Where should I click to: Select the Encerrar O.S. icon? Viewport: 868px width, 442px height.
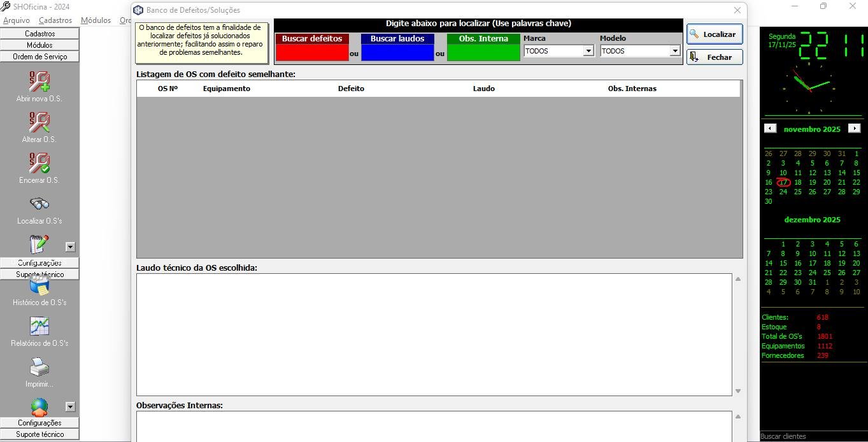(x=39, y=163)
